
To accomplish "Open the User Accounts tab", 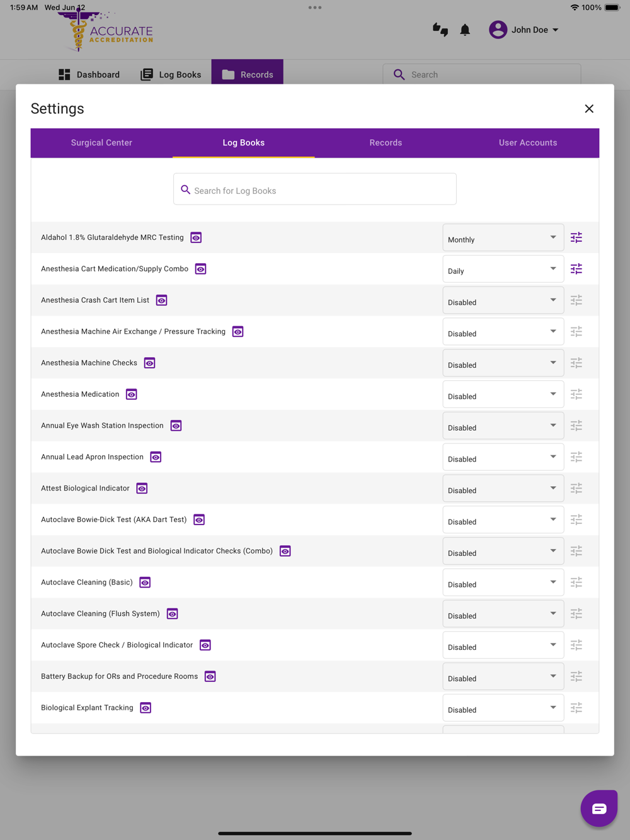I will pos(528,143).
